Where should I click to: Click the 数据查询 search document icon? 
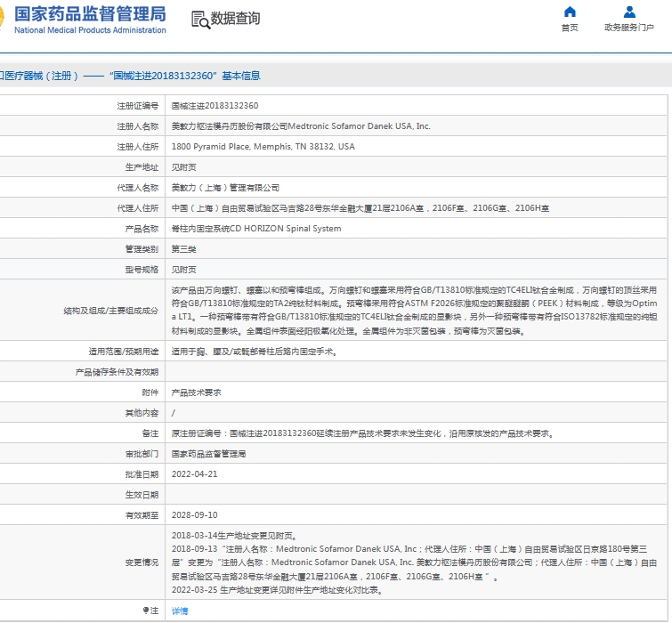[x=200, y=20]
